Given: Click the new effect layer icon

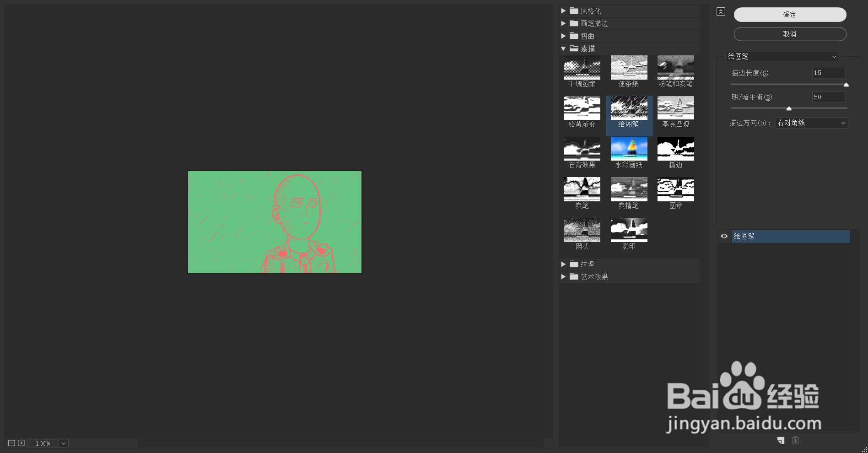Looking at the screenshot, I should click(781, 440).
